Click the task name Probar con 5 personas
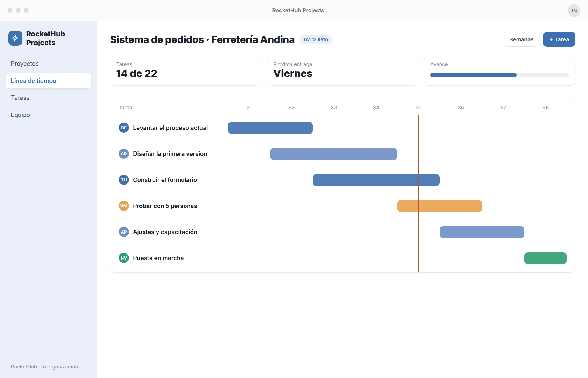 click(165, 206)
